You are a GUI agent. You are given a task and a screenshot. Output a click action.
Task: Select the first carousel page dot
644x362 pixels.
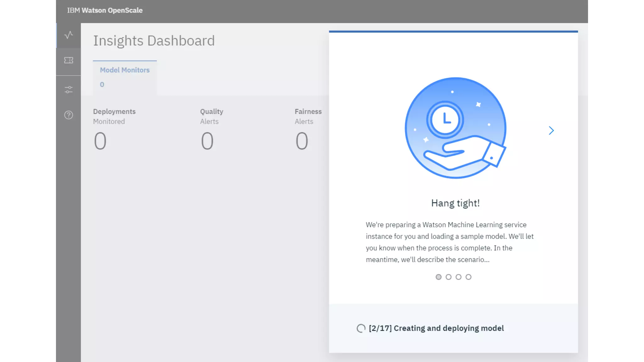438,277
